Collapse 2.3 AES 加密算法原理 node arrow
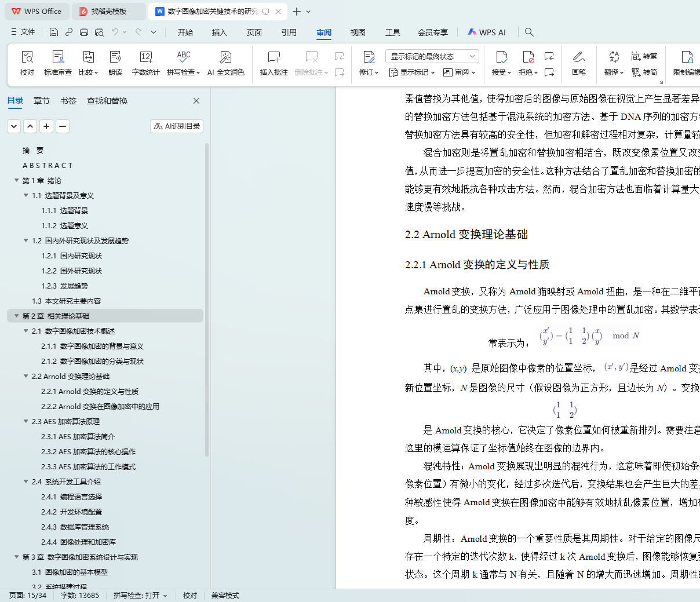Screen dimensions: 700x602 [26, 421]
